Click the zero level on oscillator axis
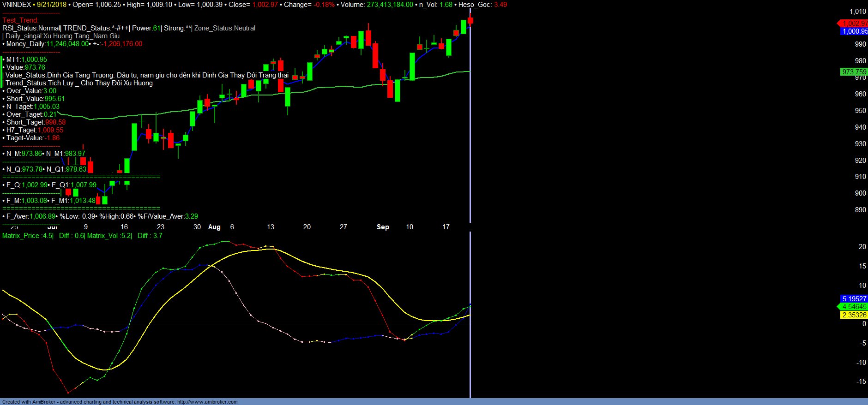 click(x=864, y=324)
